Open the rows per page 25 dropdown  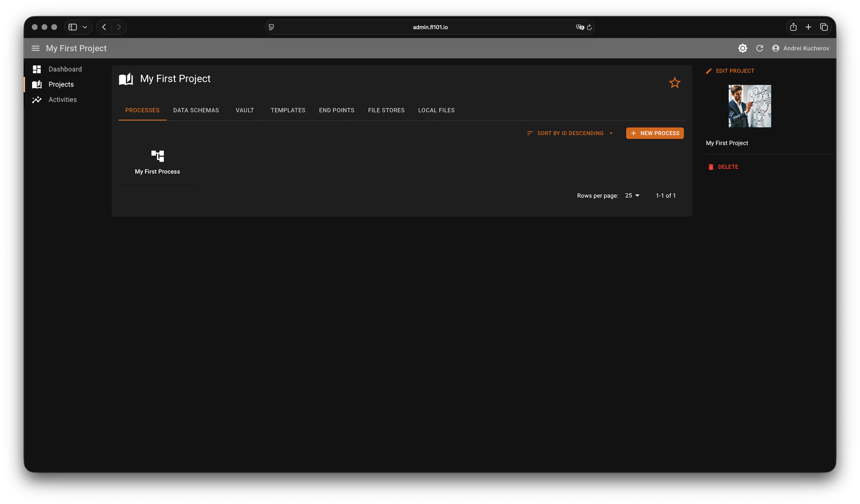coord(632,196)
